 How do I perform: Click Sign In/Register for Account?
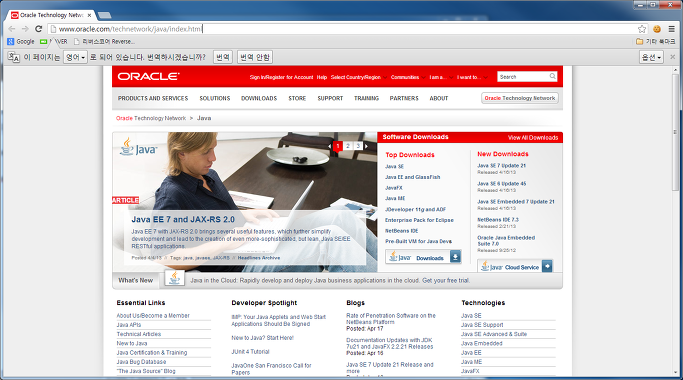(281, 77)
